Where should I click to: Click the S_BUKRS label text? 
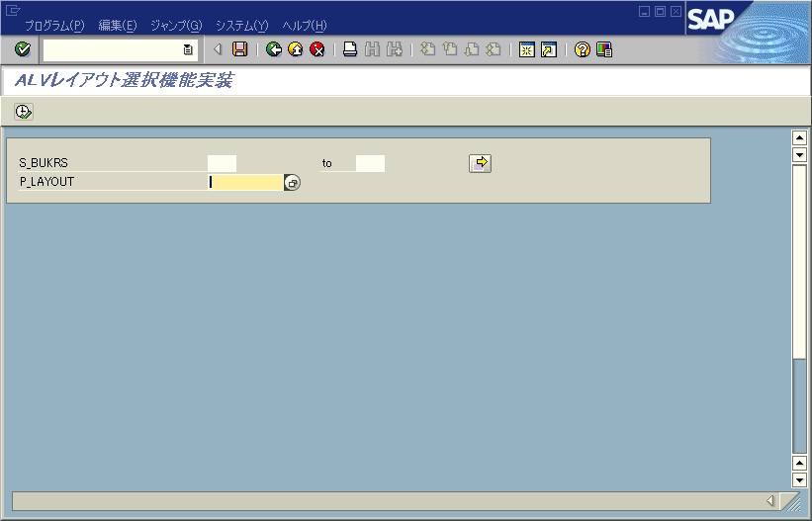[44, 162]
